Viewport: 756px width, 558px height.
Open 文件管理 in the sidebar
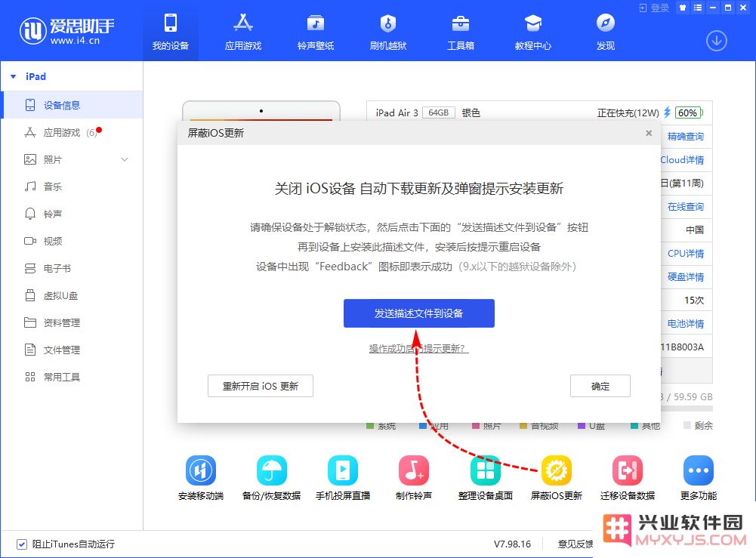tap(73, 350)
